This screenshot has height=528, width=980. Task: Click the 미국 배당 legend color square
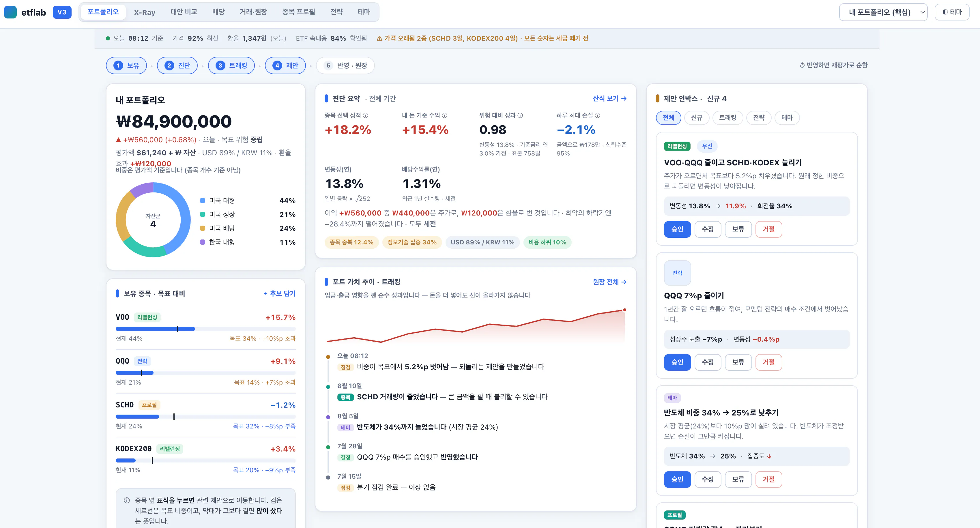(203, 228)
